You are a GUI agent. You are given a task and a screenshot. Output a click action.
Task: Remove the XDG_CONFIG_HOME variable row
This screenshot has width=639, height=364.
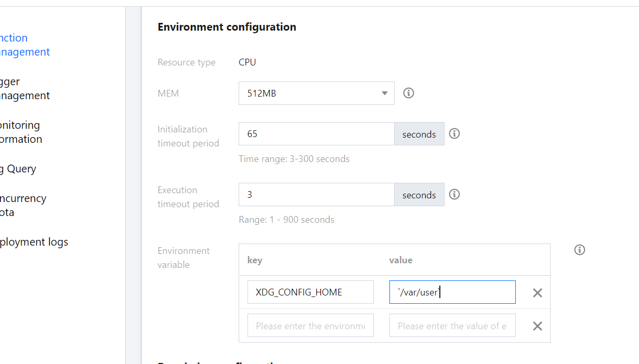pyautogui.click(x=538, y=293)
